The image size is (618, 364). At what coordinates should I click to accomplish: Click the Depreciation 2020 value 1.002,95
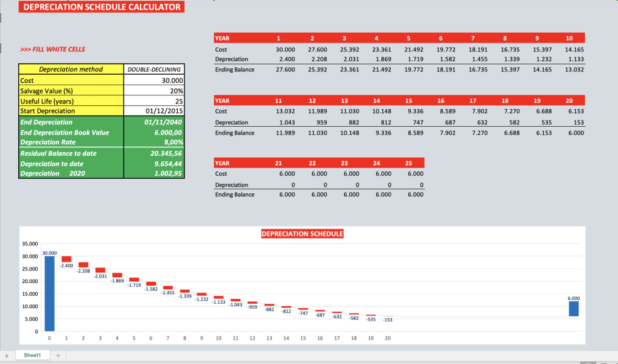pyautogui.click(x=154, y=174)
